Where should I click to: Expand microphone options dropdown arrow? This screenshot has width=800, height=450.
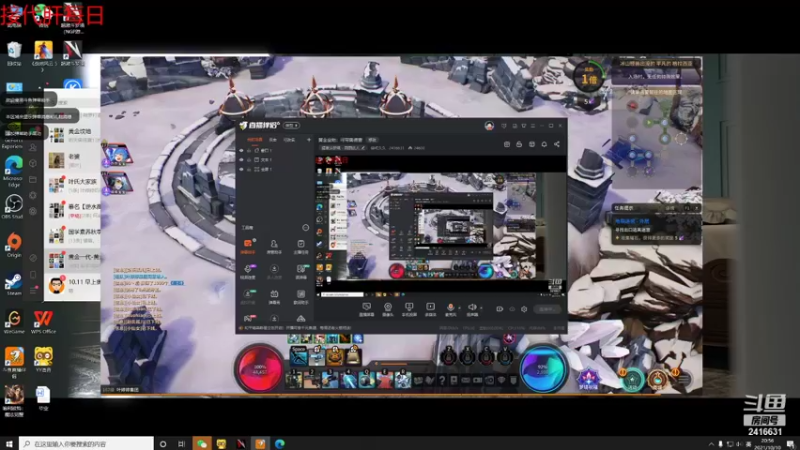point(459,308)
